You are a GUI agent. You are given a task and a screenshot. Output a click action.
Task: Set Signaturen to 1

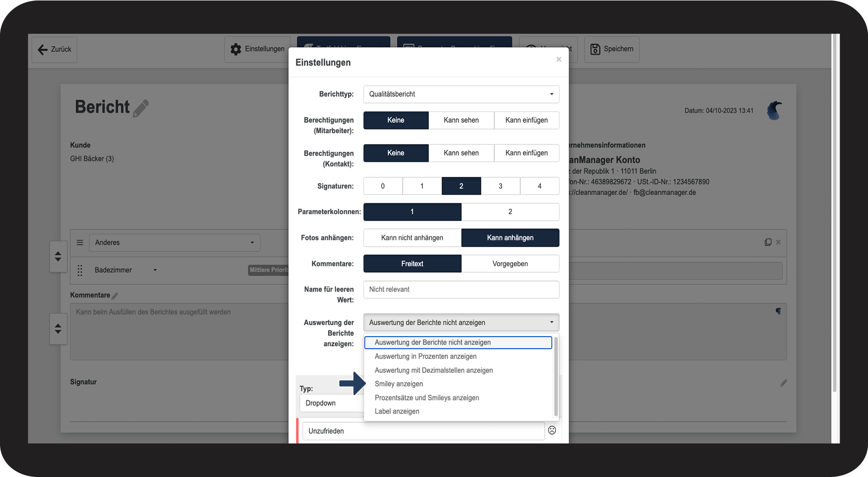422,186
